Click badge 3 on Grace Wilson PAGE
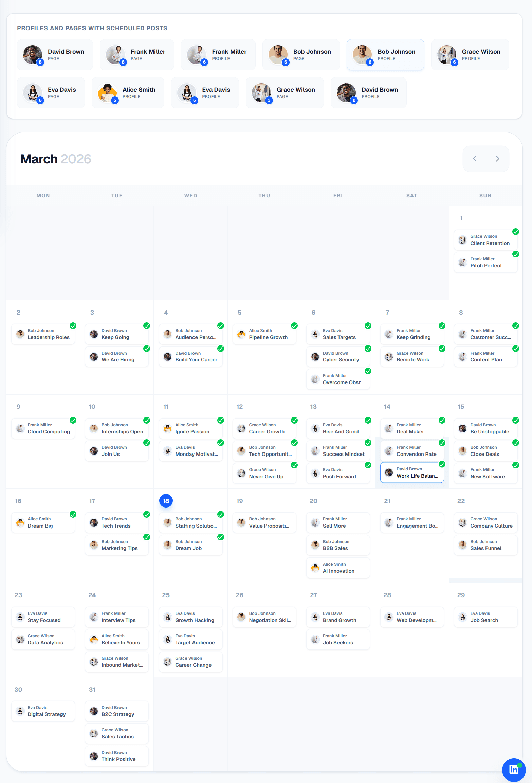 click(269, 100)
